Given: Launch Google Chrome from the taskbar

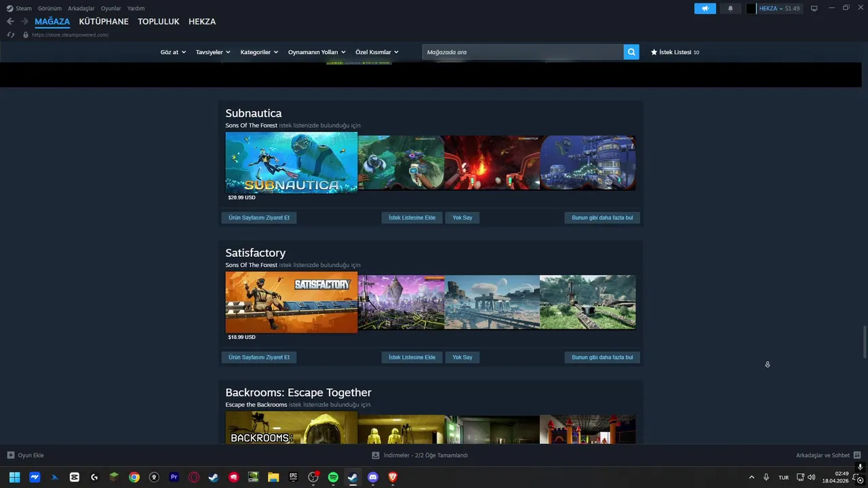Looking at the screenshot, I should pos(134,477).
